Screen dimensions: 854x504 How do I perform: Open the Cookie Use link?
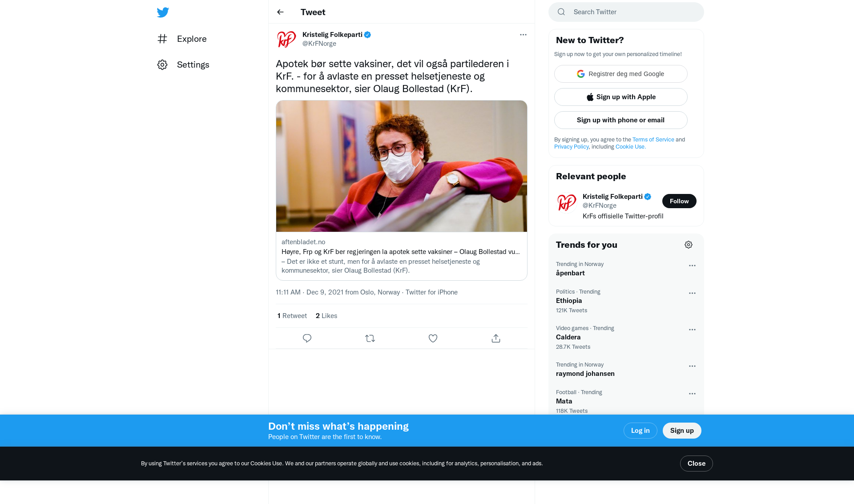tap(631, 147)
